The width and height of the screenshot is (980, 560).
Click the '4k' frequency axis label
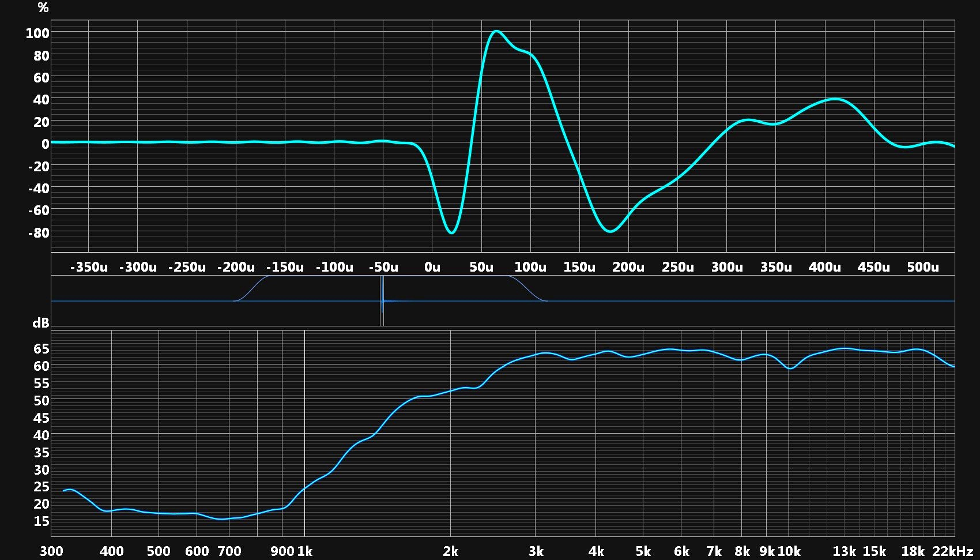pyautogui.click(x=597, y=551)
